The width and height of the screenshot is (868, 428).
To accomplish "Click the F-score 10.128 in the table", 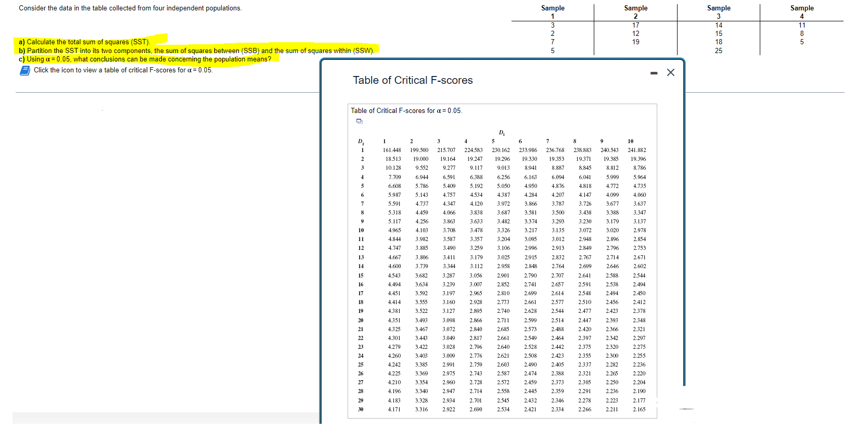I will pyautogui.click(x=393, y=168).
